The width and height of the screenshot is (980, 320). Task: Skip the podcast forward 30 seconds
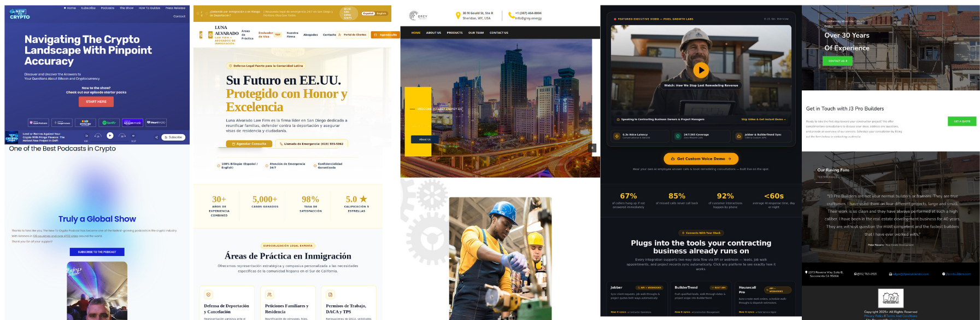coord(122,136)
